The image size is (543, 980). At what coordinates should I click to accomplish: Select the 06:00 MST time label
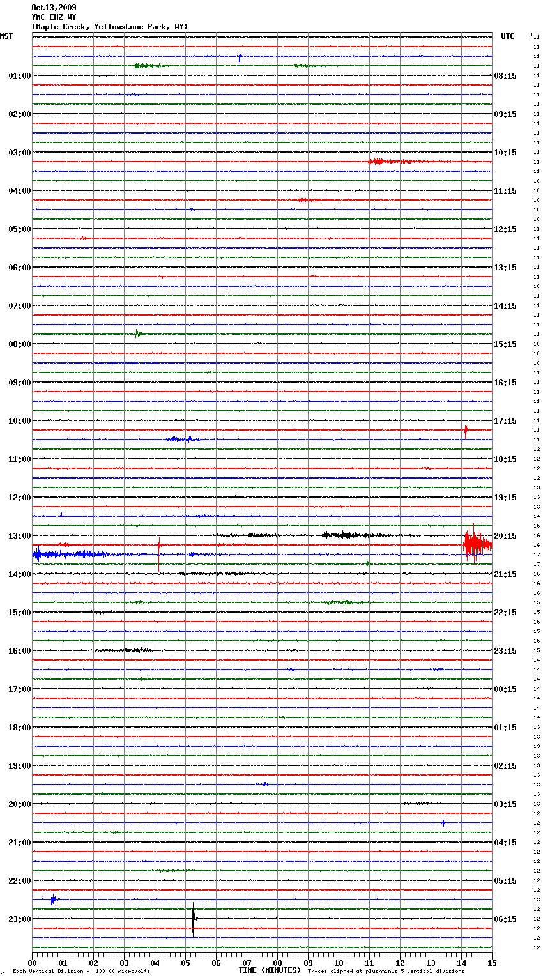[x=20, y=268]
